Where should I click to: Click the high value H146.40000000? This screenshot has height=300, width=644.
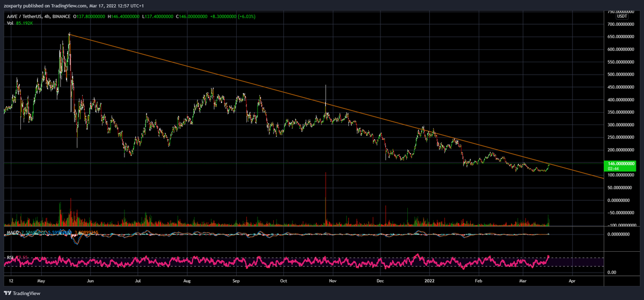(x=124, y=17)
